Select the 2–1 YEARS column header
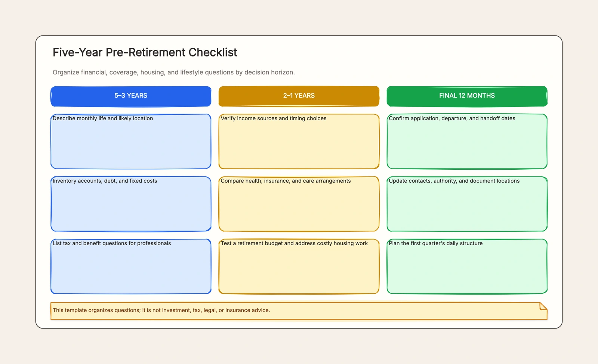Screen dimensions: 598x364 (x=299, y=96)
